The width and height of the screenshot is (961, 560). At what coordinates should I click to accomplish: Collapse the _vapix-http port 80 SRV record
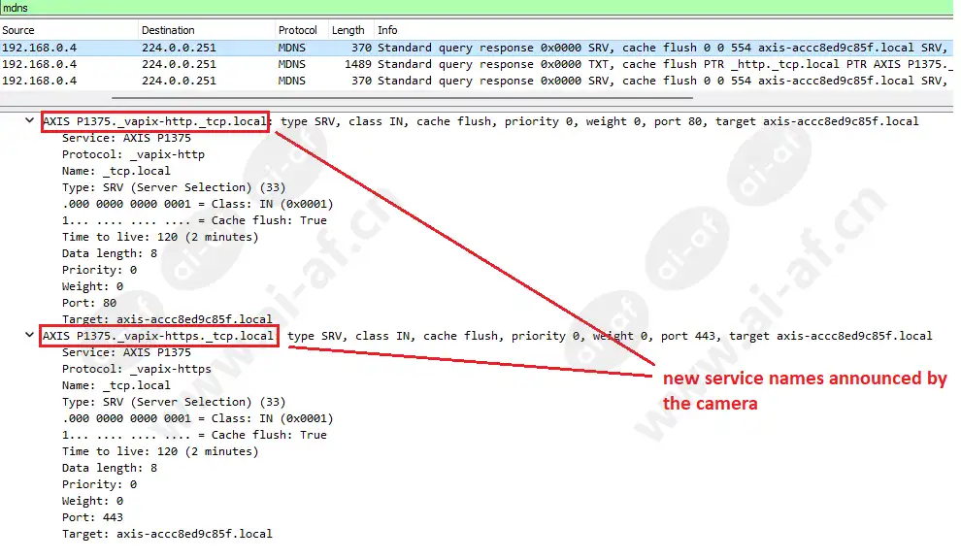click(29, 120)
